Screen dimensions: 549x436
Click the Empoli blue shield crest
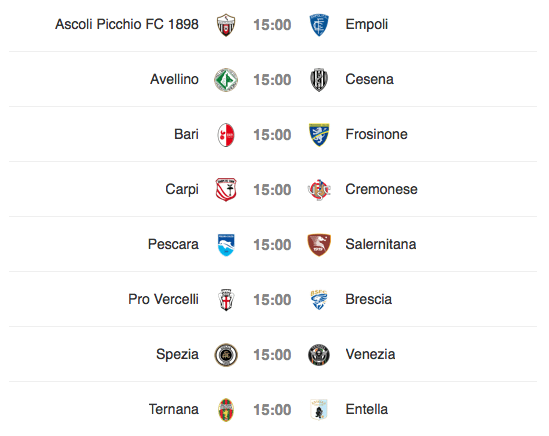(x=319, y=25)
